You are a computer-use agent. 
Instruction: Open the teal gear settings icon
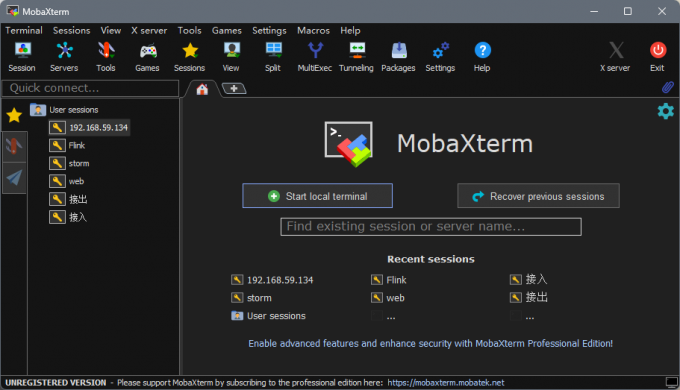pos(666,111)
